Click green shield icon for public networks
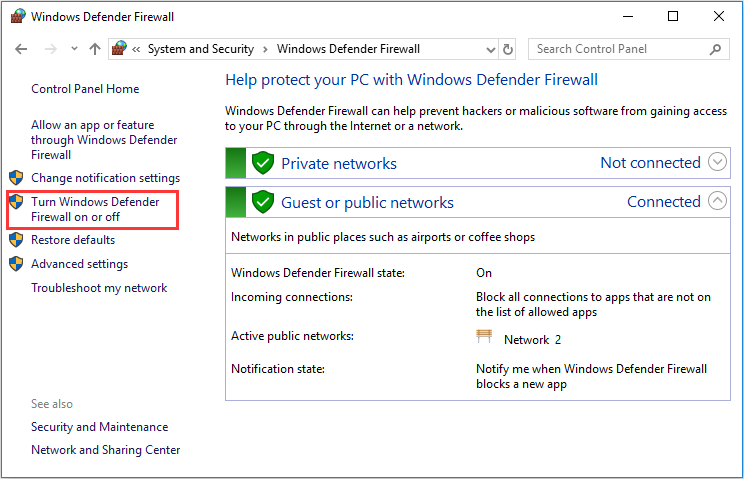The width and height of the screenshot is (744, 479). click(x=263, y=202)
